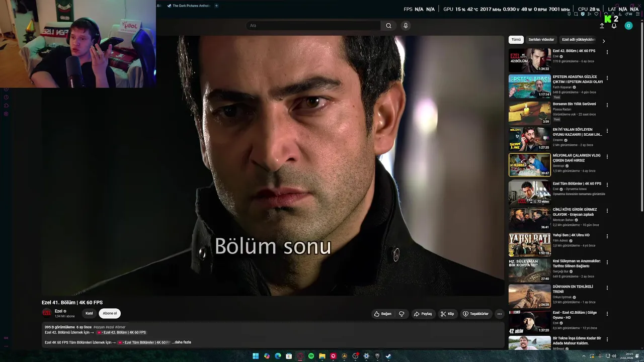644x362 pixels.
Task: Click the Abone ol subscribe button
Action: (x=110, y=313)
